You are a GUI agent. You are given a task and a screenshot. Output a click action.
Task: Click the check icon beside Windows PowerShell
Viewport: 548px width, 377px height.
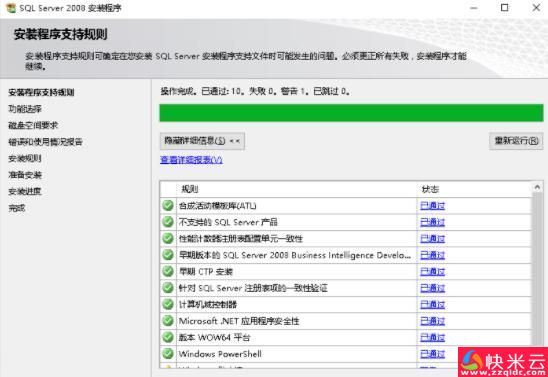(168, 353)
